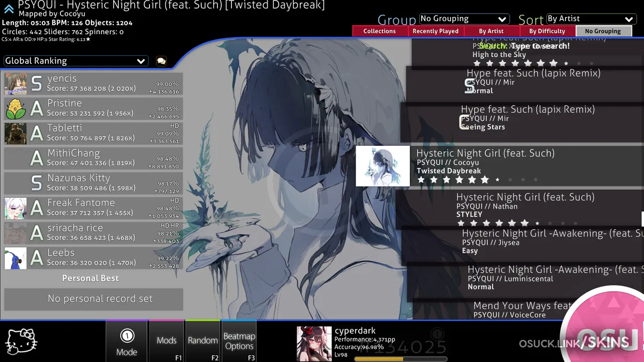The width and height of the screenshot is (644, 362).
Task: Click Pristine's corn avatar
Action: [x=16, y=109]
